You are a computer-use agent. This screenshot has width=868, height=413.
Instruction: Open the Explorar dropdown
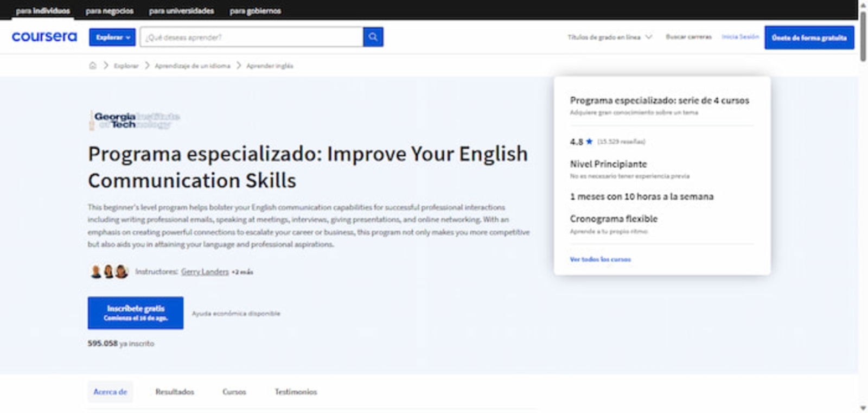tap(112, 37)
